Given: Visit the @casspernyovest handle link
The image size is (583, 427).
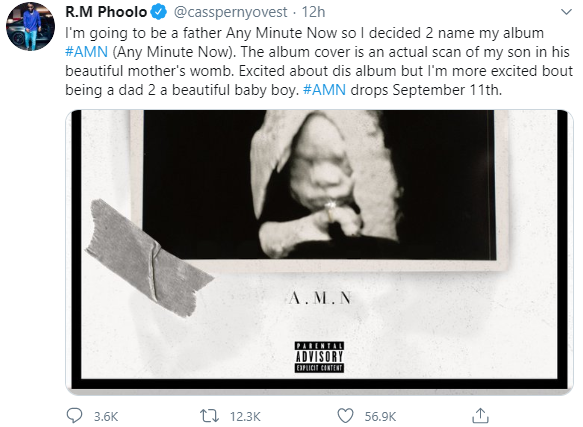Looking at the screenshot, I should tap(231, 12).
